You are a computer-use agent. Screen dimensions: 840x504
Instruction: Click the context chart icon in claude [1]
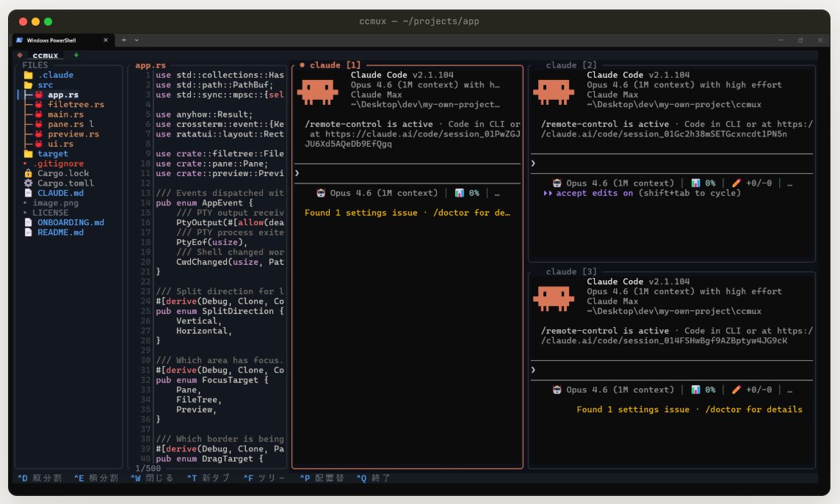460,193
